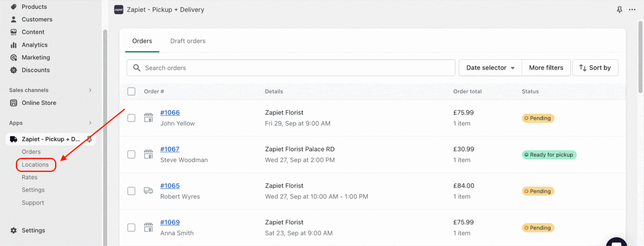This screenshot has height=246, width=644.
Task: Click the Sort by button
Action: pos(595,68)
